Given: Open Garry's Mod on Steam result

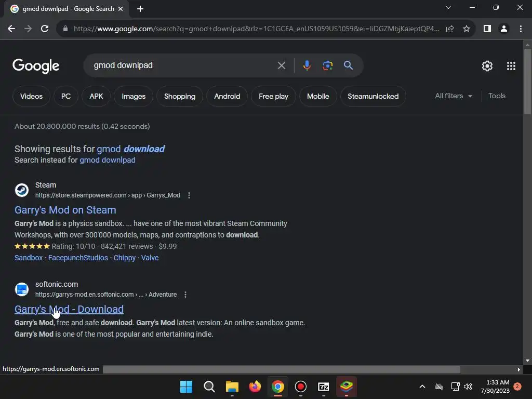Looking at the screenshot, I should (x=65, y=210).
